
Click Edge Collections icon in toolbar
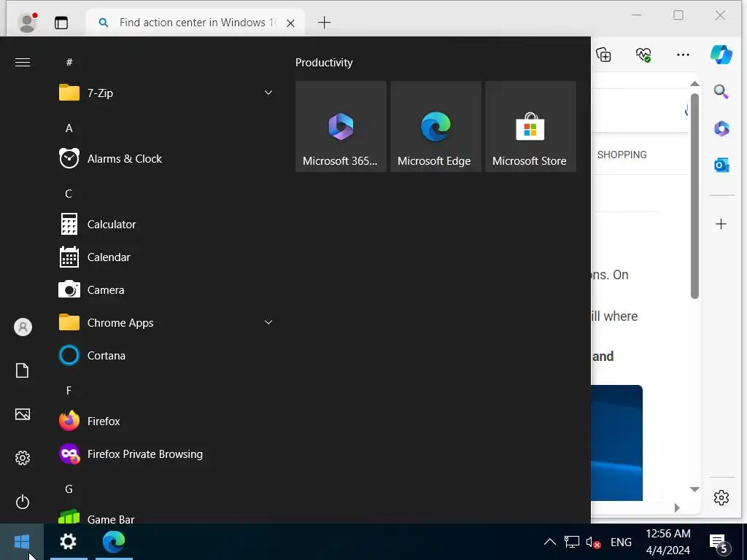click(x=603, y=55)
